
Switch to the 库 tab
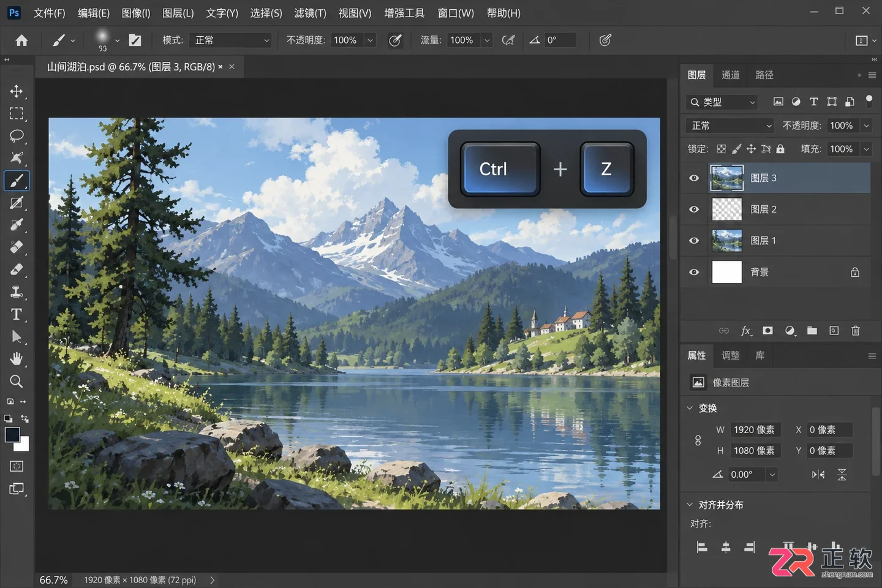tap(759, 356)
